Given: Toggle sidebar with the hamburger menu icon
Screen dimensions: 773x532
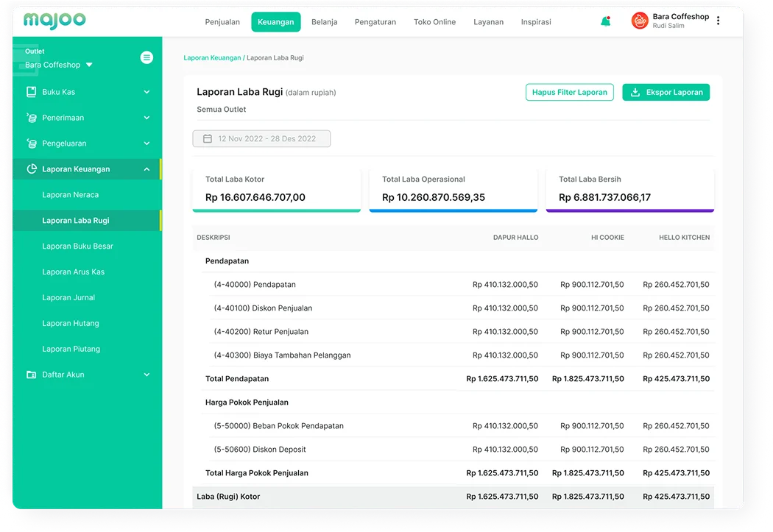Looking at the screenshot, I should (147, 57).
